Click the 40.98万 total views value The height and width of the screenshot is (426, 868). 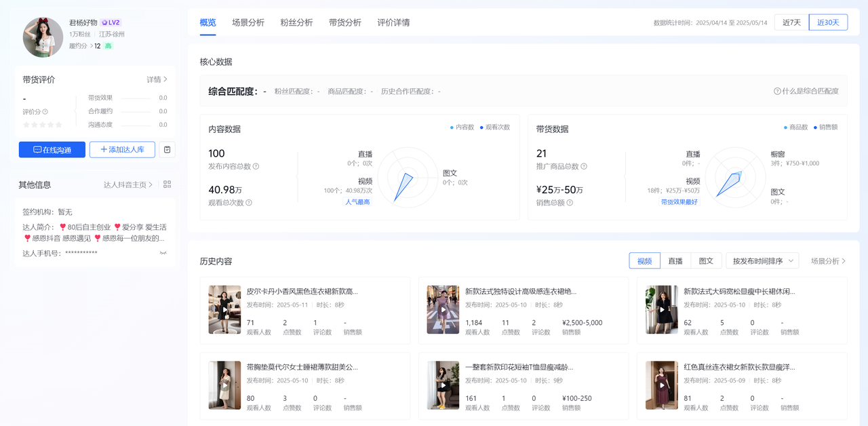point(225,189)
